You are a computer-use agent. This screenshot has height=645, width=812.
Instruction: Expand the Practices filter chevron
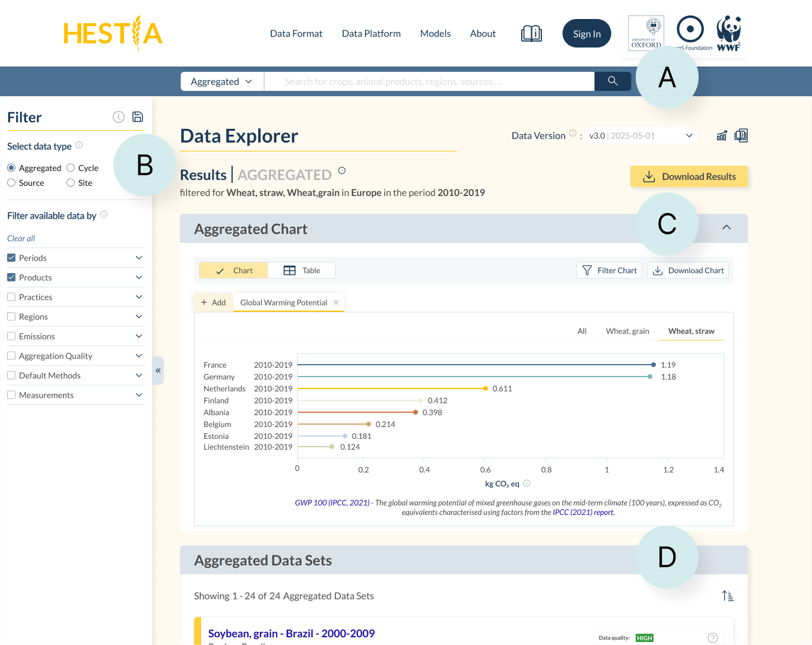[139, 297]
